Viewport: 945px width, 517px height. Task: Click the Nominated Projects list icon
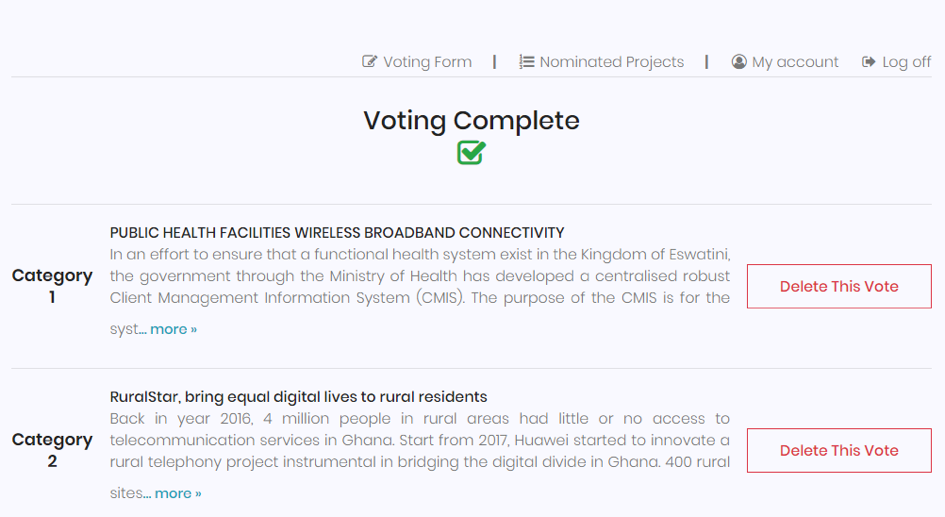coord(526,62)
